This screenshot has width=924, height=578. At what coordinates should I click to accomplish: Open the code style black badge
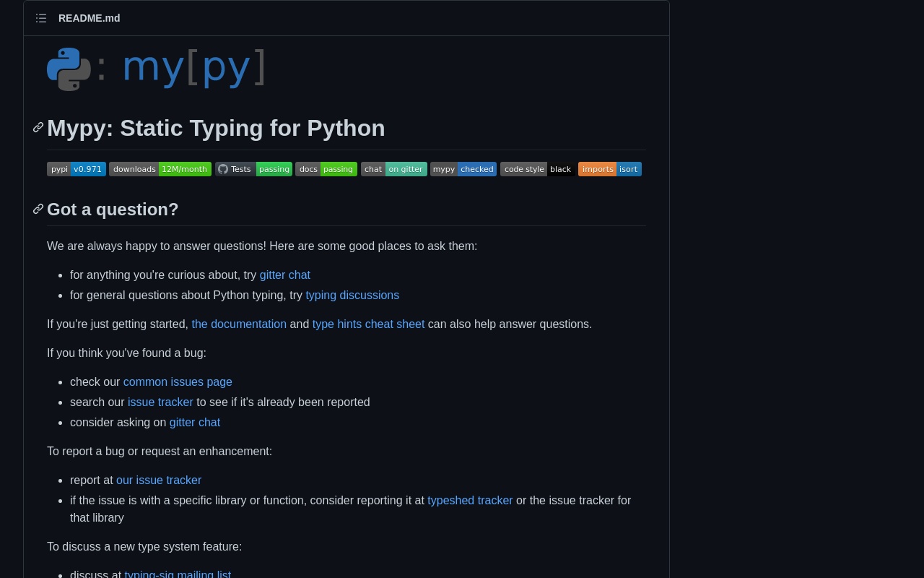point(538,169)
